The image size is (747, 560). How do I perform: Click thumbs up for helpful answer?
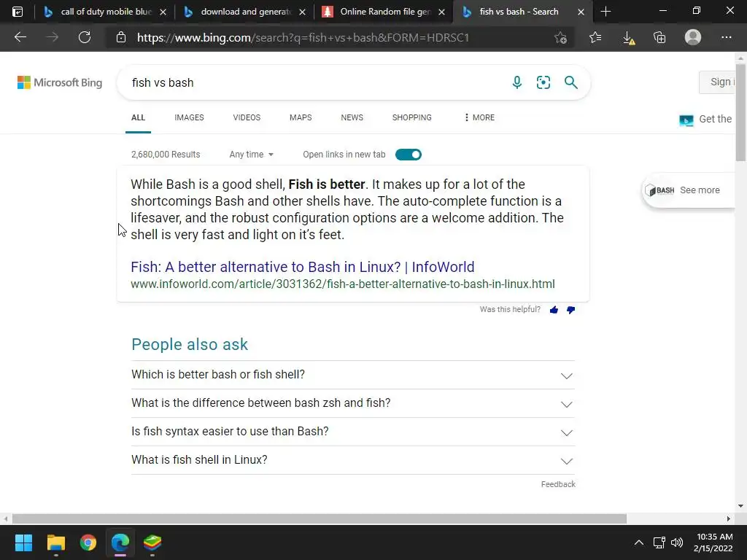pyautogui.click(x=554, y=310)
